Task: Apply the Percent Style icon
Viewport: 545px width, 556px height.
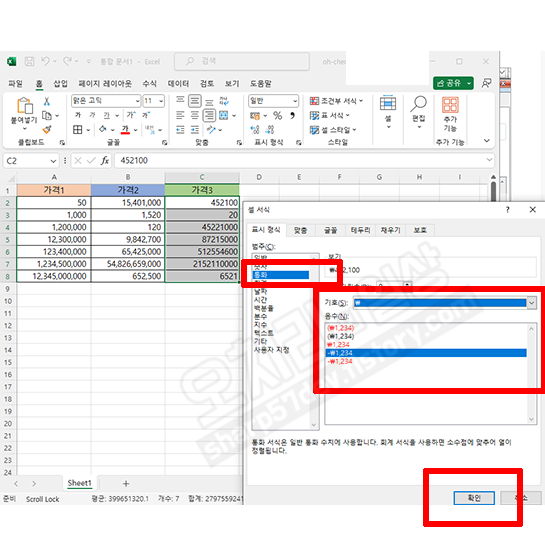Action: point(277,116)
